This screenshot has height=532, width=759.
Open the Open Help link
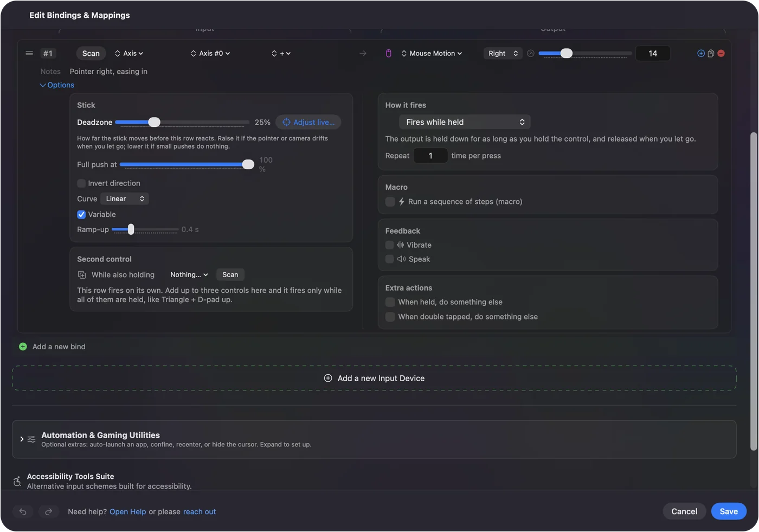pyautogui.click(x=128, y=512)
